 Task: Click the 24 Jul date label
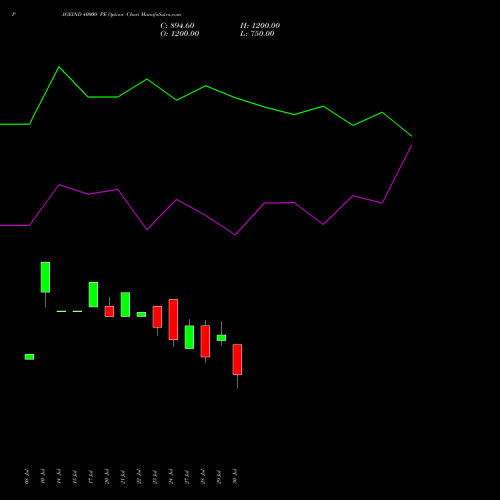point(171,476)
